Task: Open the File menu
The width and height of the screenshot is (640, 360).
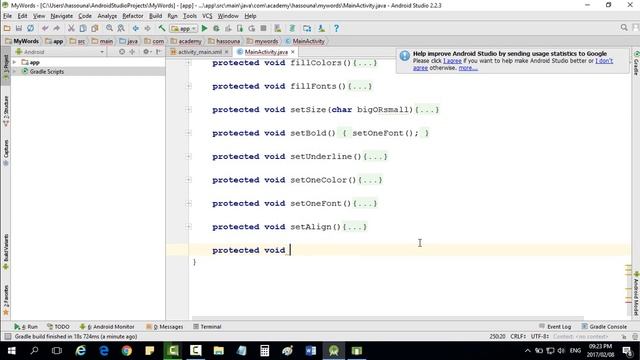Action: coord(7,16)
